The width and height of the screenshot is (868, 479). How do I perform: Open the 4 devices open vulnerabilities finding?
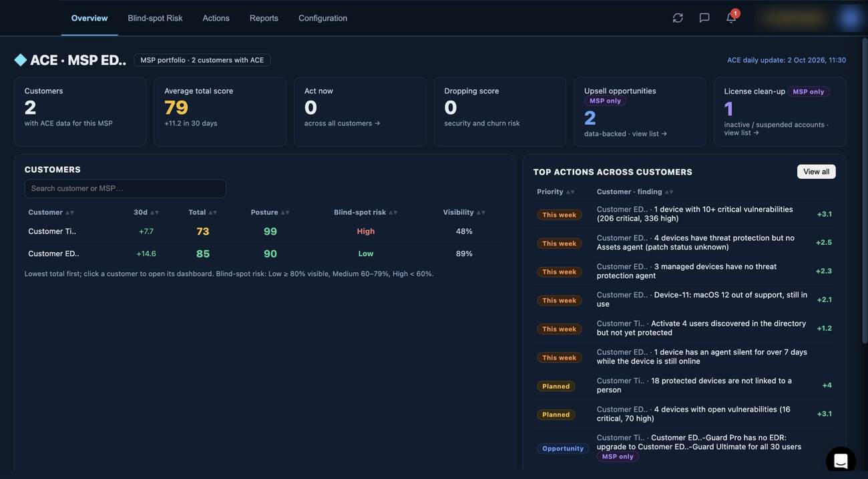(x=694, y=414)
